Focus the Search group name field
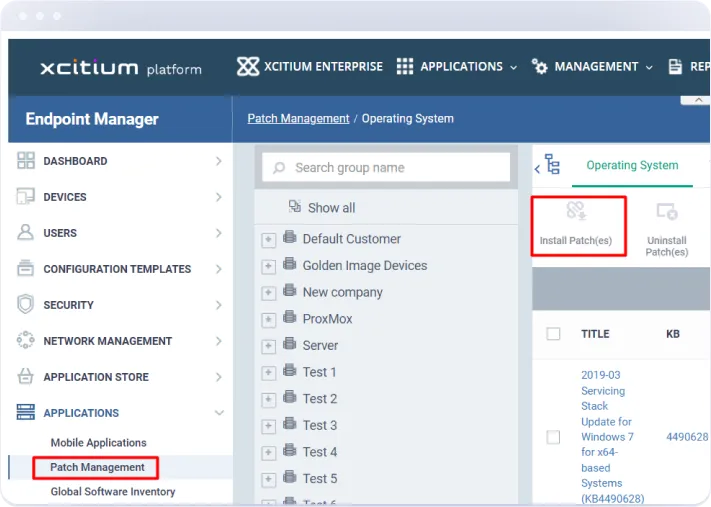 pos(386,167)
